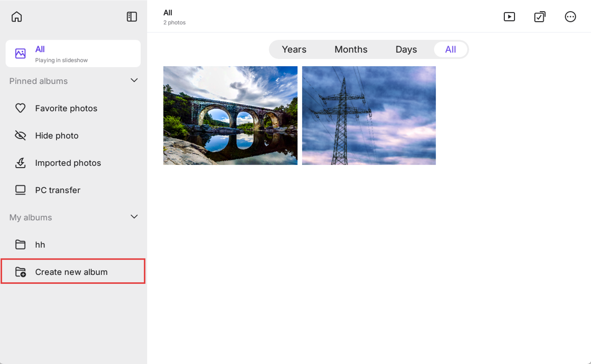Open the more options ellipsis menu
Image resolution: width=591 pixels, height=364 pixels.
point(570,17)
